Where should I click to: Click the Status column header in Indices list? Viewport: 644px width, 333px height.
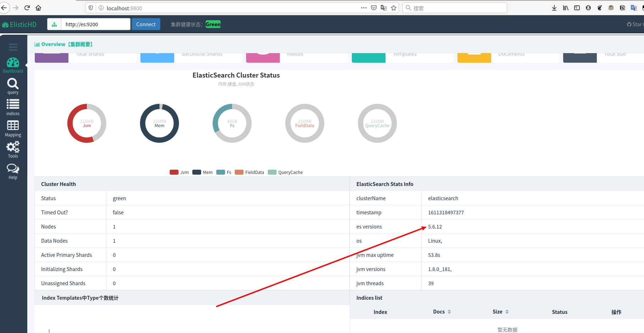pos(560,312)
